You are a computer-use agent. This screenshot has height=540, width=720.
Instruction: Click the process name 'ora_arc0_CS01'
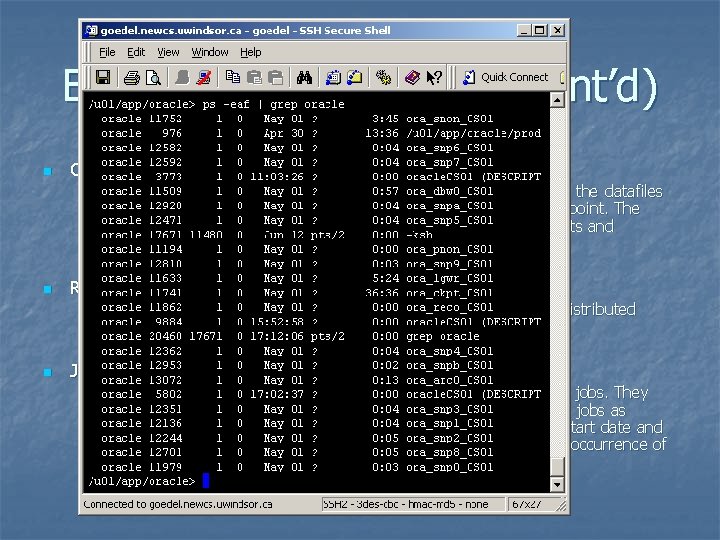pyautogui.click(x=450, y=380)
